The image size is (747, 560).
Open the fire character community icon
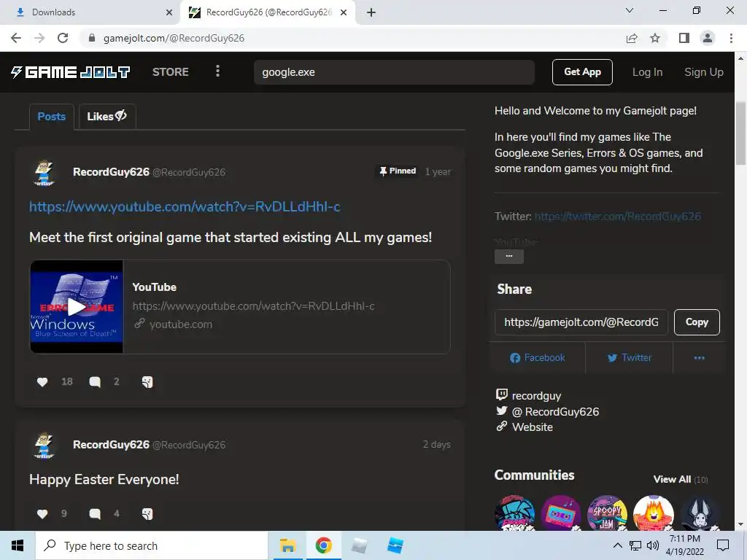tap(654, 514)
